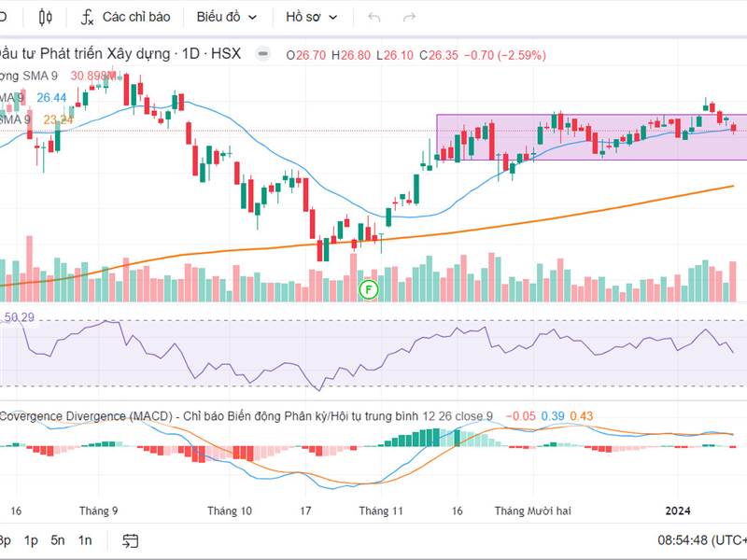Select the 1p time range
This screenshot has width=747, height=560.
(x=31, y=540)
